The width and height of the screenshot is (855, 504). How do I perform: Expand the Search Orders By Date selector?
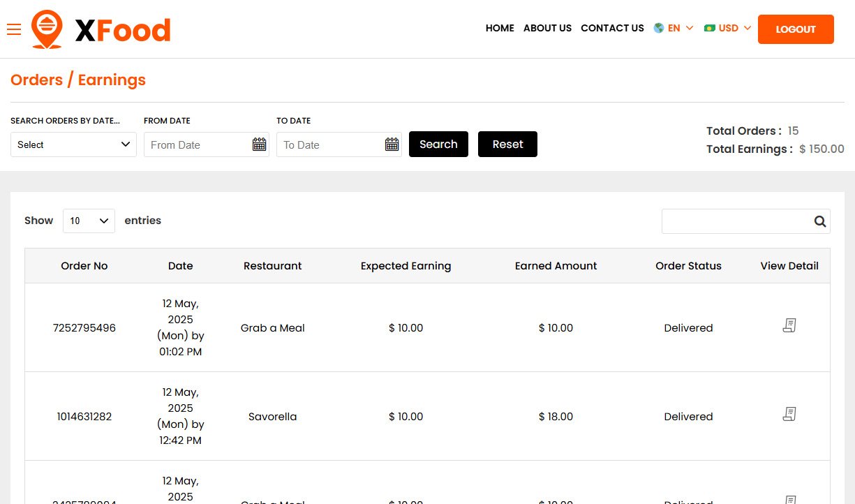point(73,144)
